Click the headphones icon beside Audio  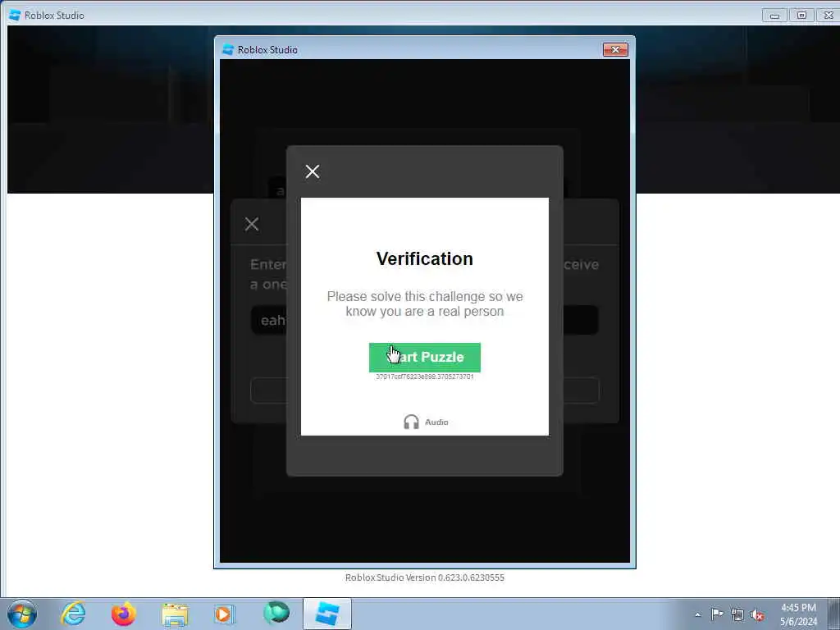coord(411,422)
